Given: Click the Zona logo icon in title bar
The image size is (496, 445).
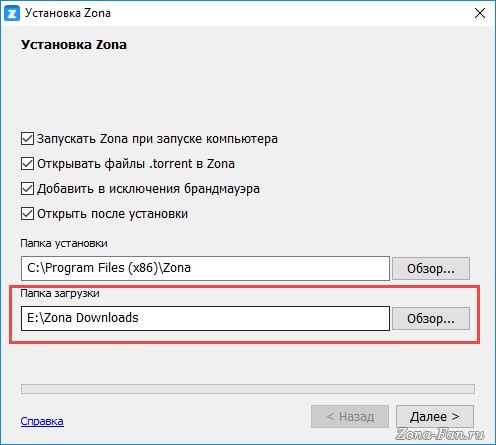Looking at the screenshot, I should coord(12,13).
